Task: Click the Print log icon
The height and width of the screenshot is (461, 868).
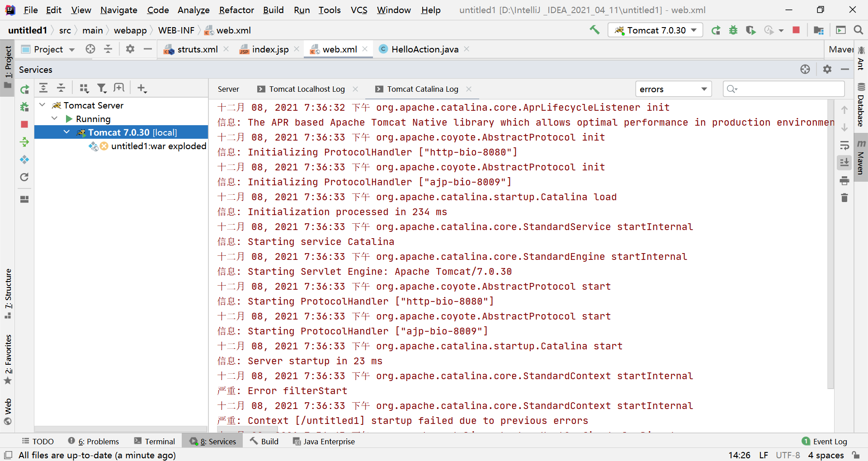Action: pyautogui.click(x=844, y=181)
